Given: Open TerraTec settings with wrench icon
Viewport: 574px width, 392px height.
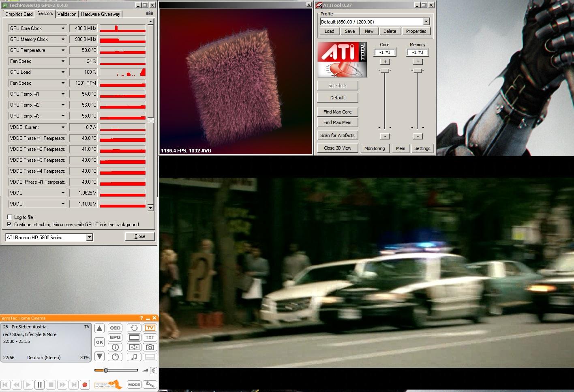Looking at the screenshot, I should [x=150, y=384].
